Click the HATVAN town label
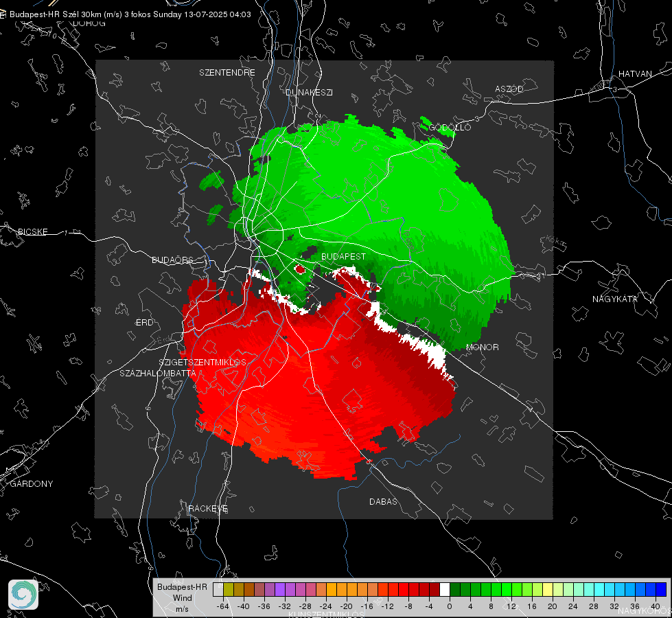The height and width of the screenshot is (618, 672). (x=635, y=73)
